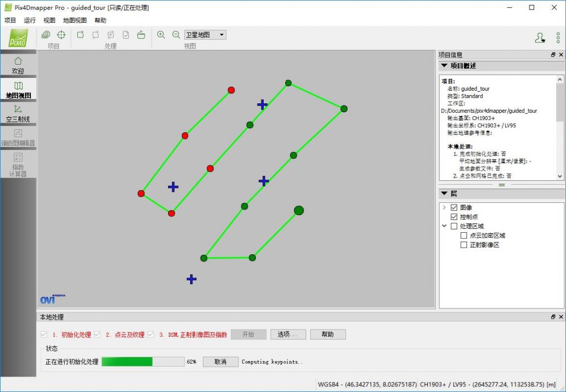This screenshot has height=392, width=566.
Task: Enable the 正射影像区 checkbox
Action: (x=464, y=245)
